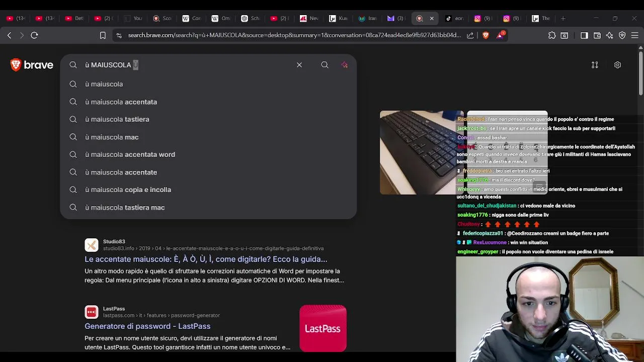Select suggestion 'ù maiuscola tastiera'
The image size is (644, 362).
(x=208, y=119)
